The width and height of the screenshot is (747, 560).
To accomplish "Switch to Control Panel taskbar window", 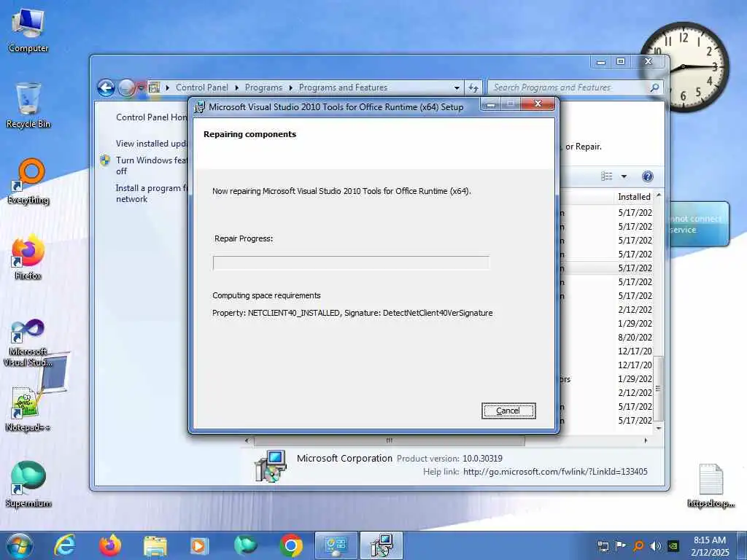I will (336, 545).
